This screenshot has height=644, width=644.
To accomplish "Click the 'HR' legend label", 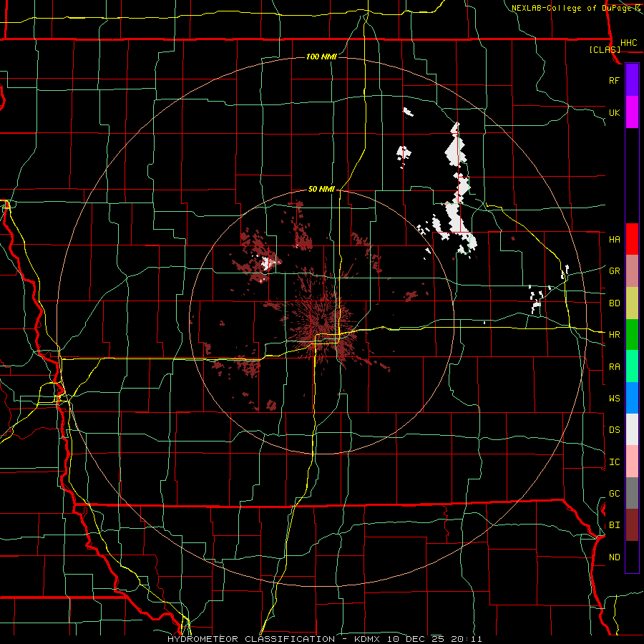I will click(614, 335).
